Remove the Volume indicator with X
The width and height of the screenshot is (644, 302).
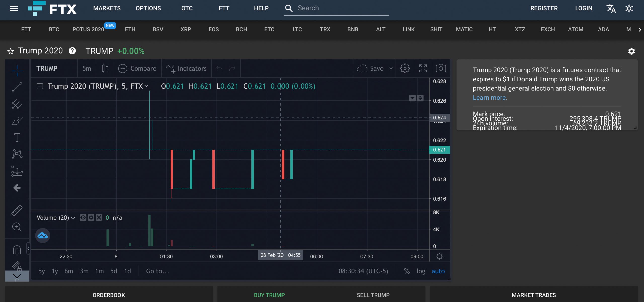click(x=99, y=217)
